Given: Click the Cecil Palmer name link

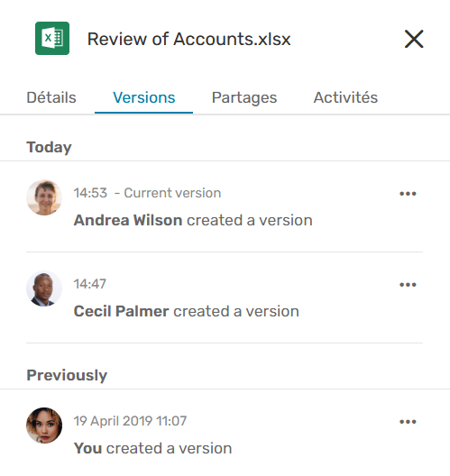Looking at the screenshot, I should coord(121,311).
